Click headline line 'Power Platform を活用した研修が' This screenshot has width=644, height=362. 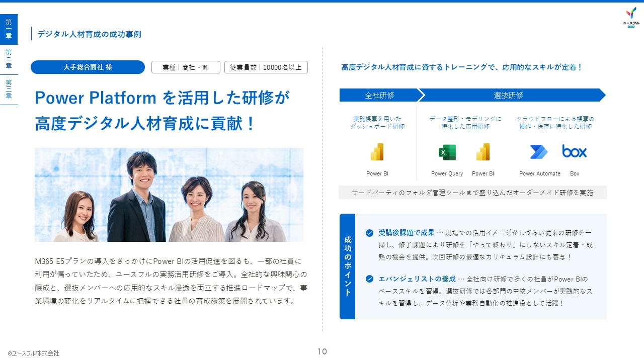click(x=163, y=98)
